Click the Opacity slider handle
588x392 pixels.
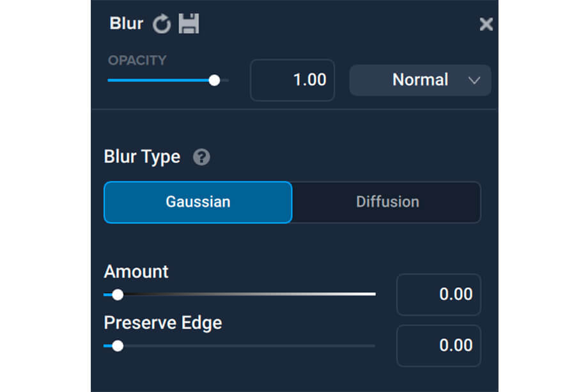tap(214, 81)
